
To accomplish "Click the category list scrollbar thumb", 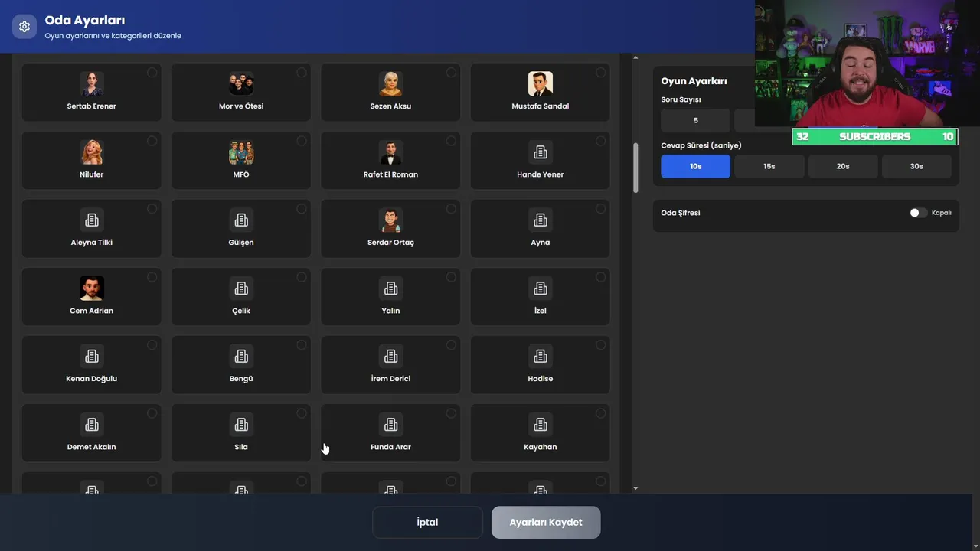I will (x=635, y=168).
